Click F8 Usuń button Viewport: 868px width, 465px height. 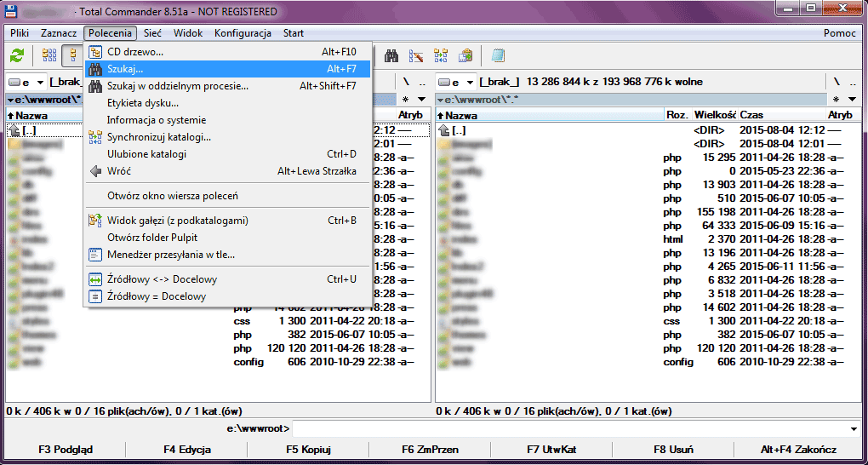673,450
